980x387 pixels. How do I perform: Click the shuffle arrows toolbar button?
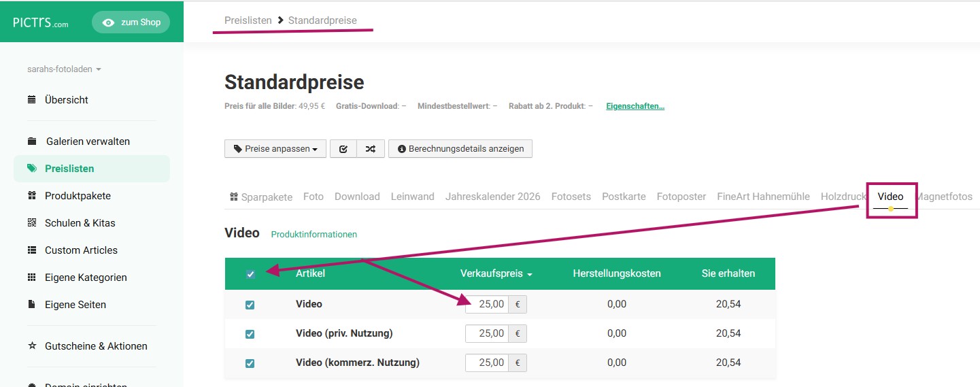point(371,148)
